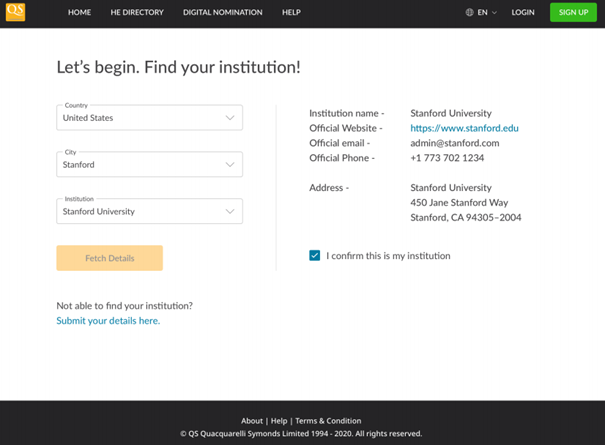Click the globe language icon
605x445 pixels.
(470, 13)
